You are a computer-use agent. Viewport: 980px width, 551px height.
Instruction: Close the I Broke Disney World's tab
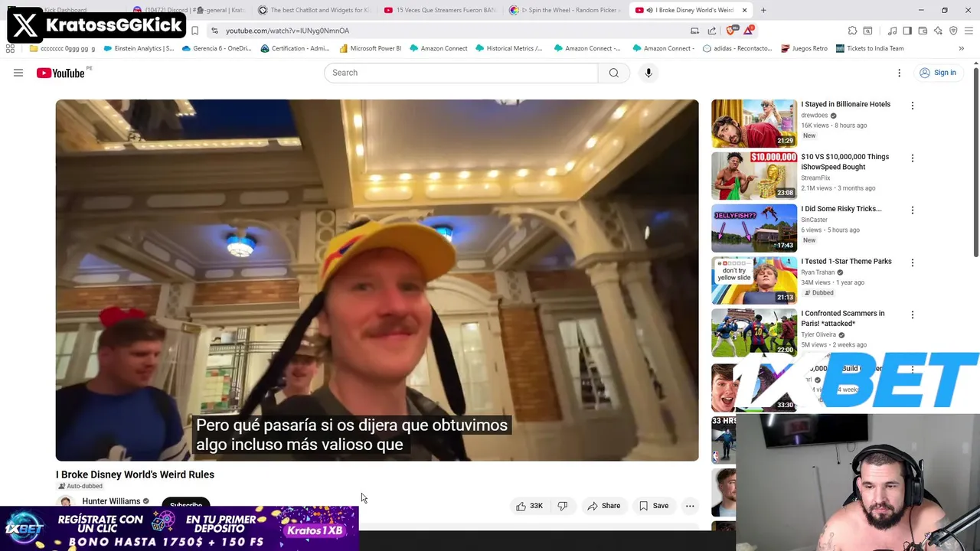pos(743,10)
